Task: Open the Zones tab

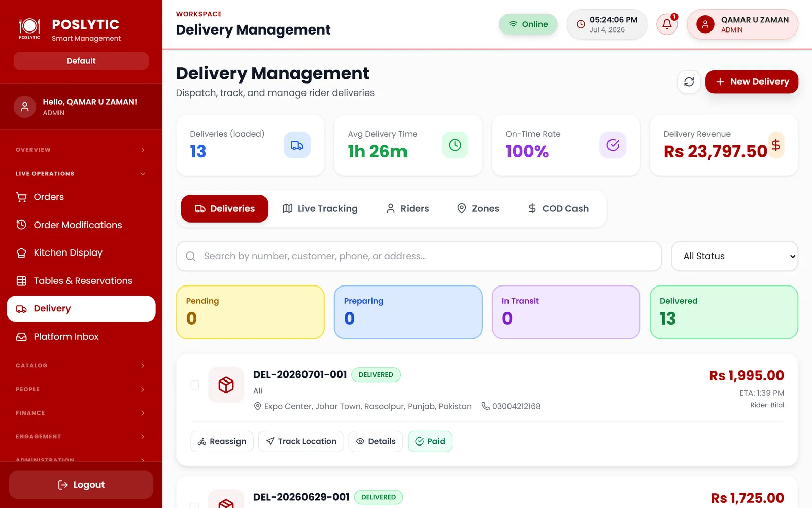Action: [x=478, y=209]
